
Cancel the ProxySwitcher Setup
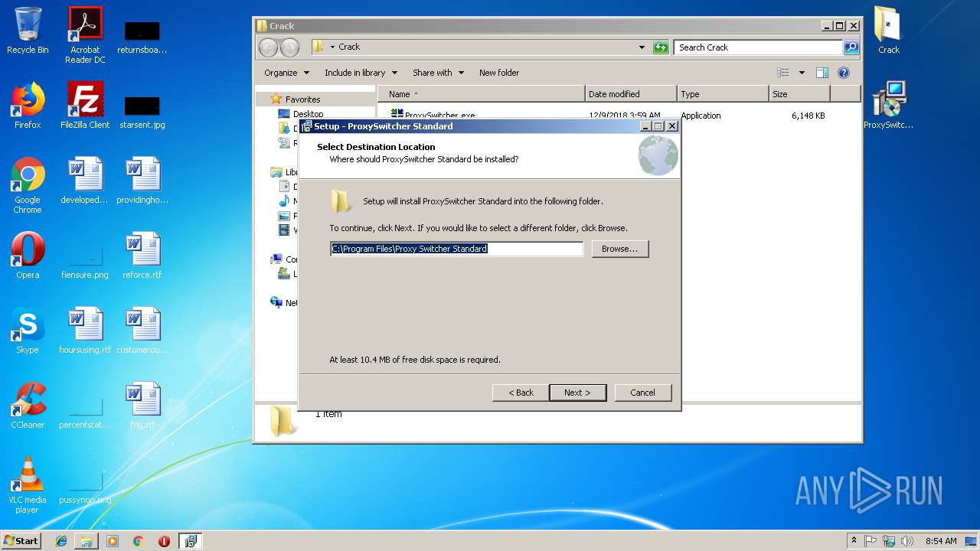point(642,393)
